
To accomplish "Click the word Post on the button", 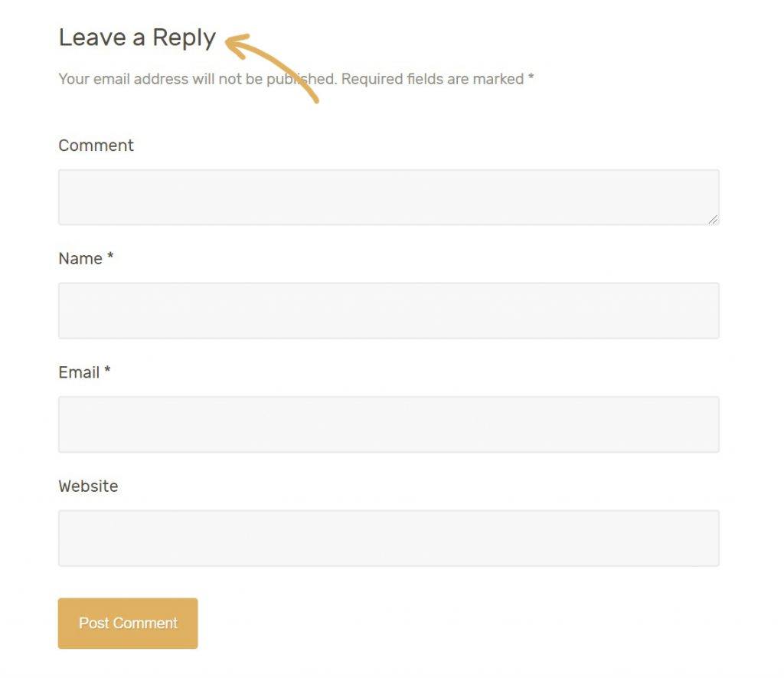I will point(93,623).
